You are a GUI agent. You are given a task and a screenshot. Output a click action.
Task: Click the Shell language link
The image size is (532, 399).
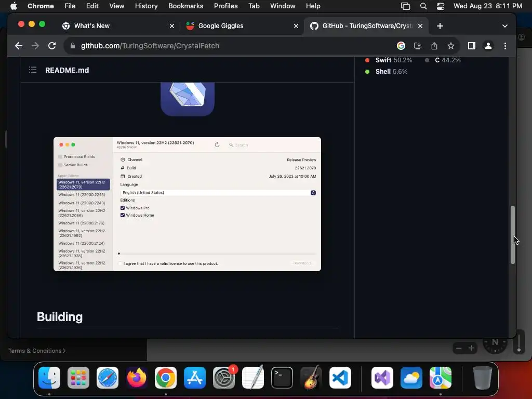tap(386, 72)
